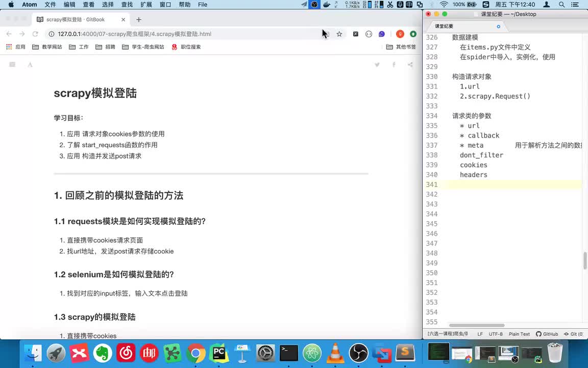Click the Chrome address bar URL
The height and width of the screenshot is (368, 588).
coord(135,34)
